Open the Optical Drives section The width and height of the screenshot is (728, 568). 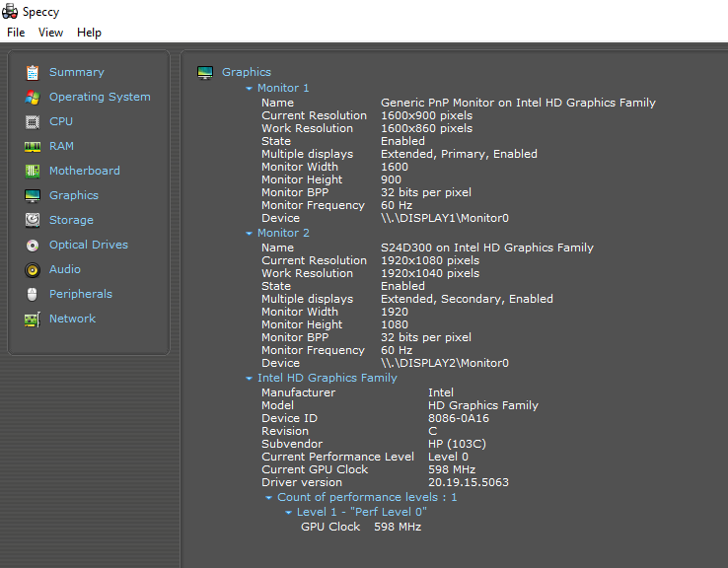89,245
